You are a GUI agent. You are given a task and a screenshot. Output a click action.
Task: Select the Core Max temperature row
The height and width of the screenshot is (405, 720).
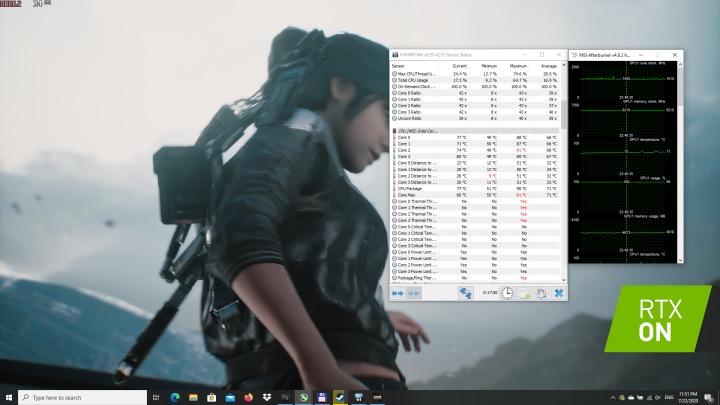tap(475, 195)
